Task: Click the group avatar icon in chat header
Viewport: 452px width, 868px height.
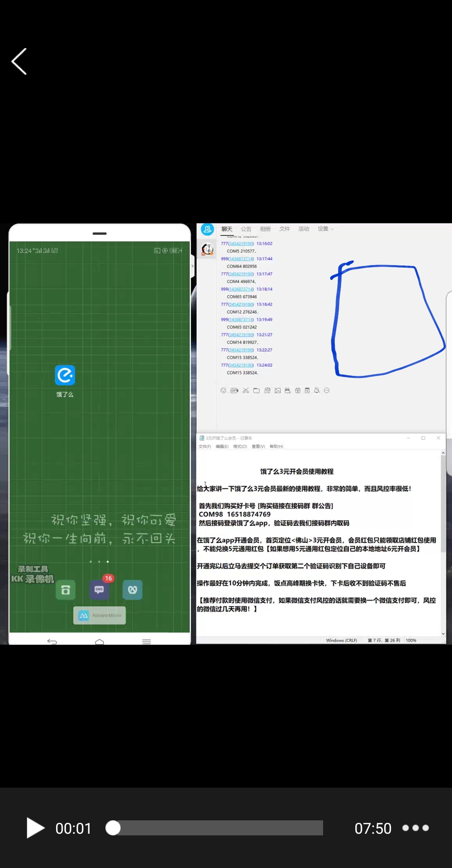Action: tap(208, 229)
